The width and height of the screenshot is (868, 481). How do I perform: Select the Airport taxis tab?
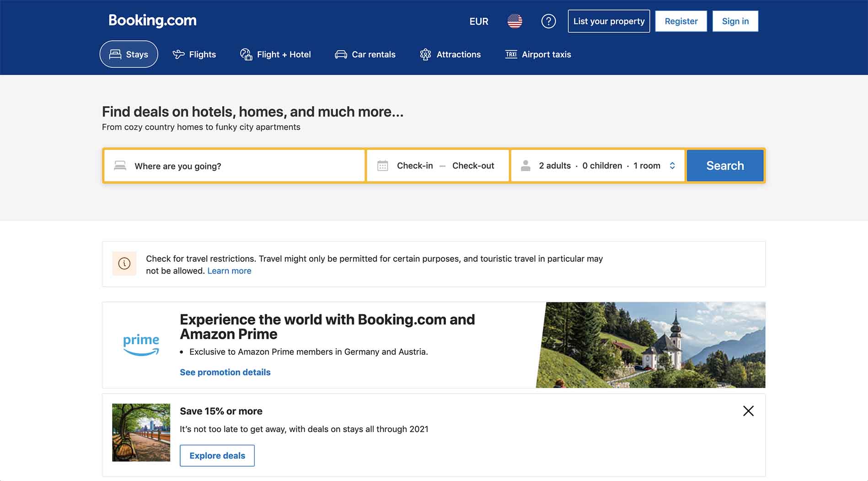pos(538,54)
